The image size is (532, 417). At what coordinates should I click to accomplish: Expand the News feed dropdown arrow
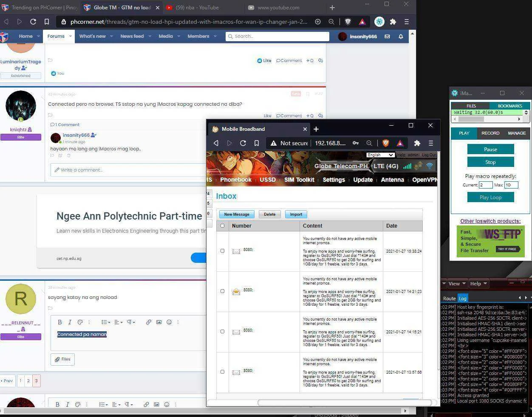pyautogui.click(x=150, y=37)
